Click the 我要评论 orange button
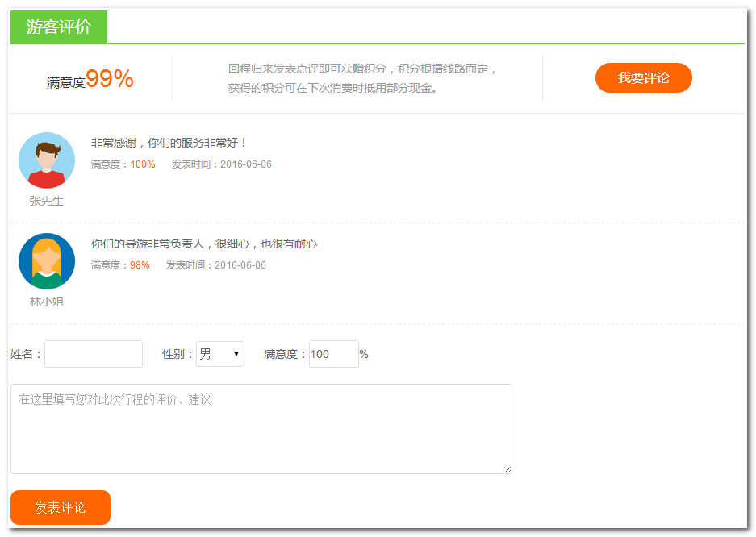 click(x=643, y=77)
